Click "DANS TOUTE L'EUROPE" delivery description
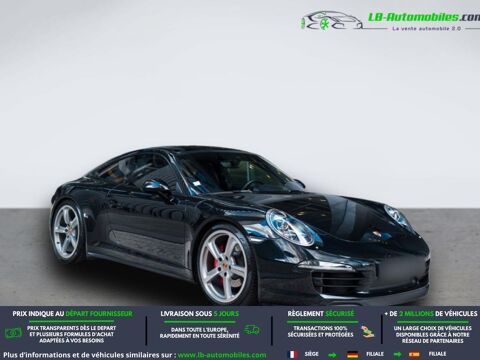This screenshot has height=360, width=480. (199, 333)
